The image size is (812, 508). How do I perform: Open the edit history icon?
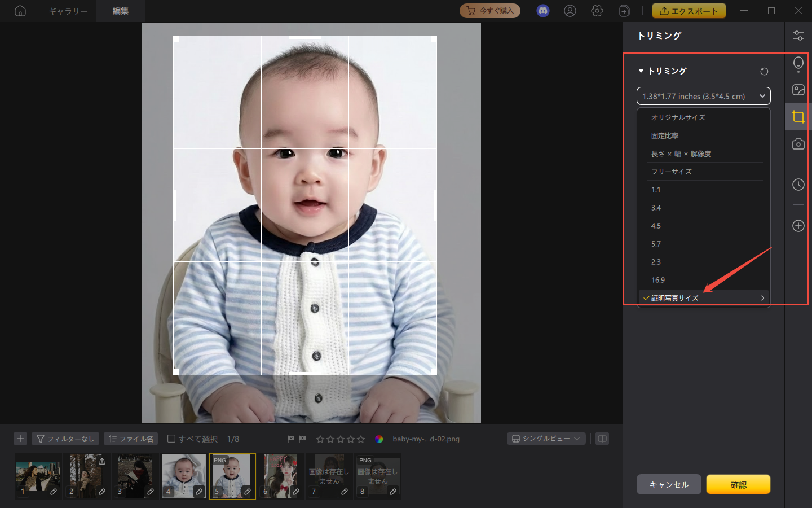pos(798,185)
